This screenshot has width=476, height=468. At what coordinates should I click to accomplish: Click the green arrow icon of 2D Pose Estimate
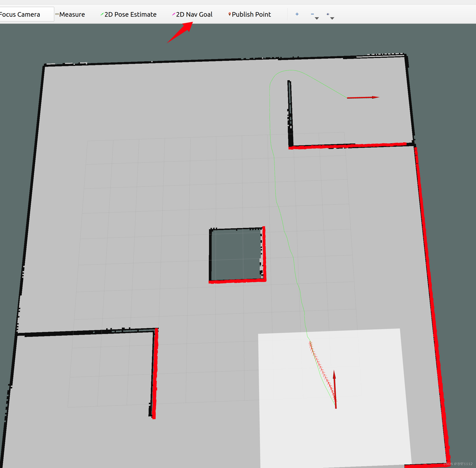click(x=102, y=14)
